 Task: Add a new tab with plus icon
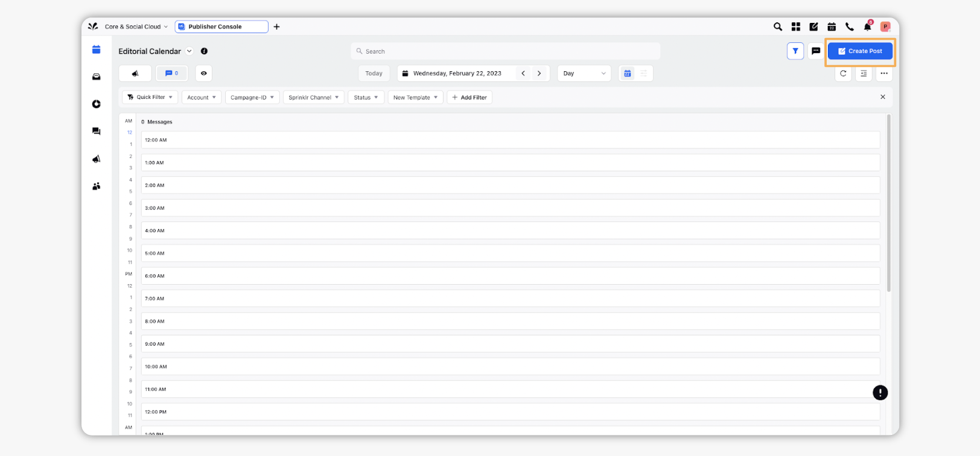click(276, 27)
